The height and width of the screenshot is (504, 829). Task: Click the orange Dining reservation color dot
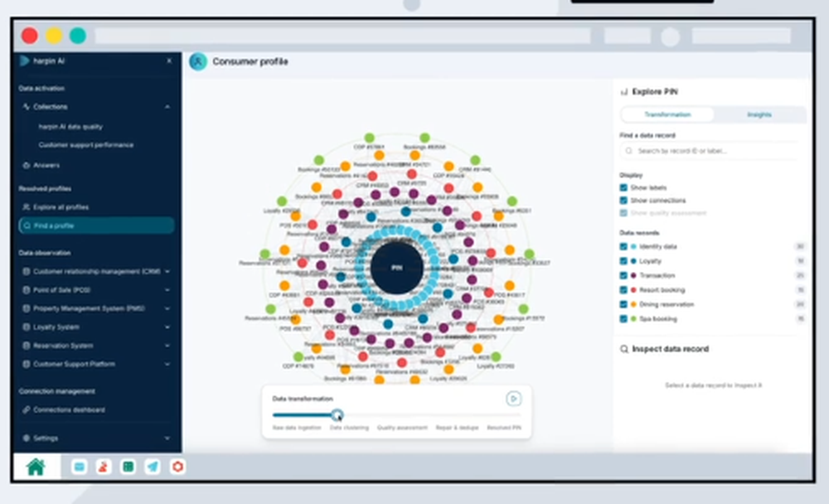(x=633, y=304)
